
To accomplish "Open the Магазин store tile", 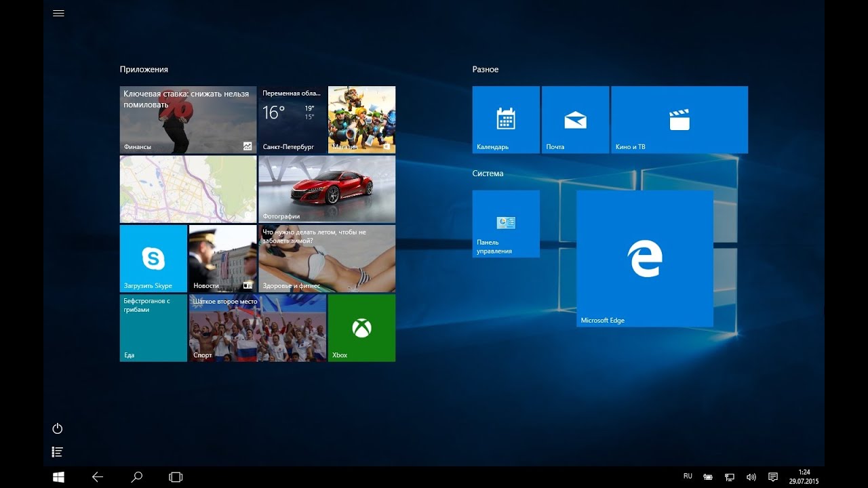I will [x=361, y=119].
